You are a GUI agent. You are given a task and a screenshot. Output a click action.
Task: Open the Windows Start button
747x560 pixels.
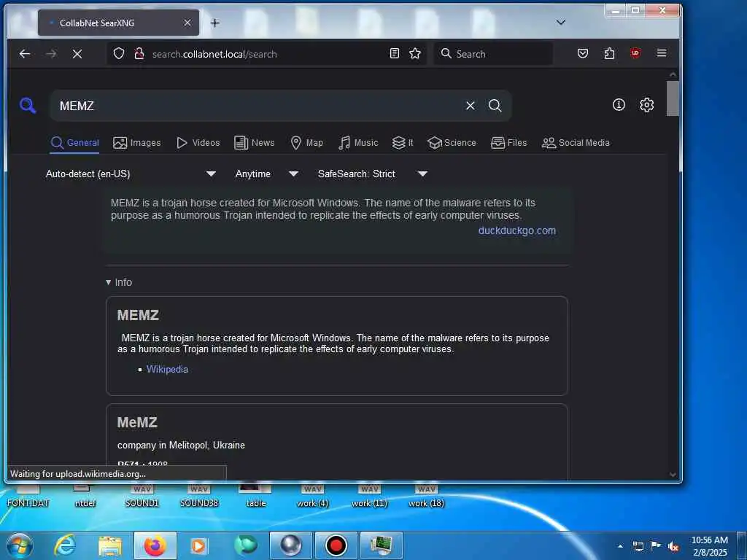18,545
